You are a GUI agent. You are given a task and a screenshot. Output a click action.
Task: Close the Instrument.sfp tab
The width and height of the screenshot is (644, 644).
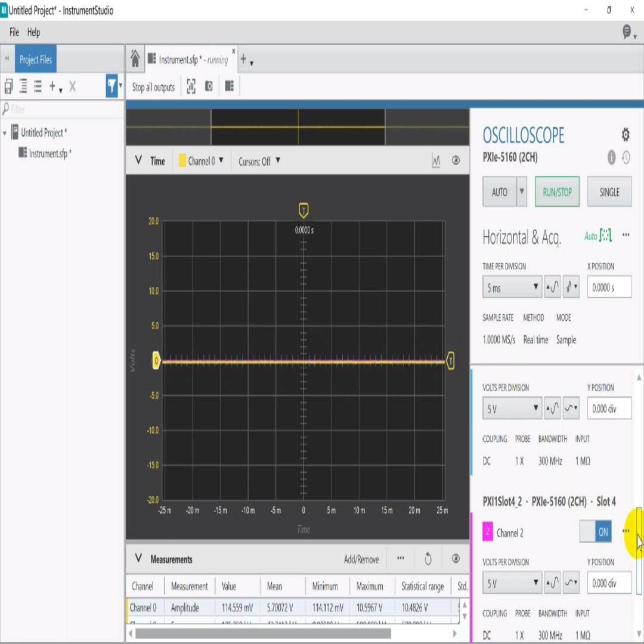[x=233, y=51]
